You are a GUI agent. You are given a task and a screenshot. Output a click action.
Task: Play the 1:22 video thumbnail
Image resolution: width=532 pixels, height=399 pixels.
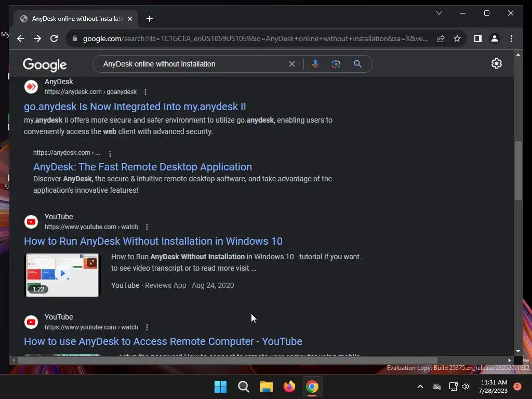click(62, 275)
